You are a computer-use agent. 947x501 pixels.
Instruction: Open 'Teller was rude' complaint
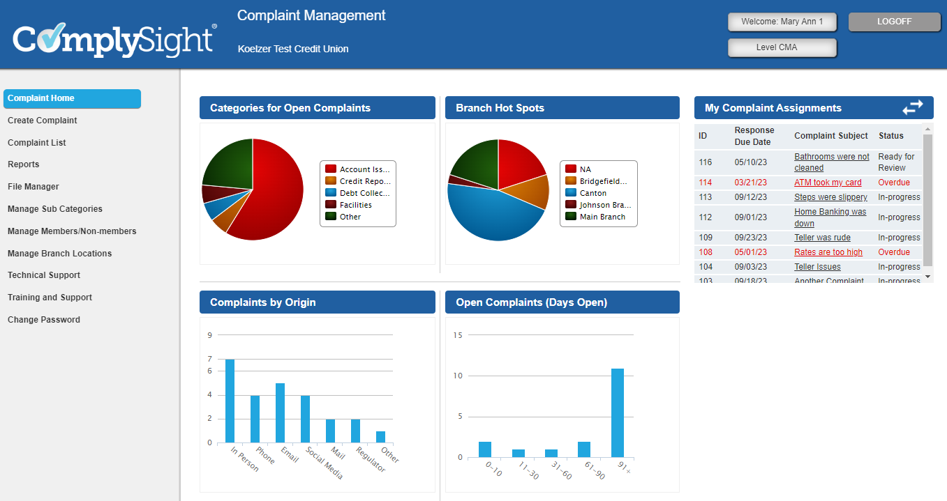point(822,238)
